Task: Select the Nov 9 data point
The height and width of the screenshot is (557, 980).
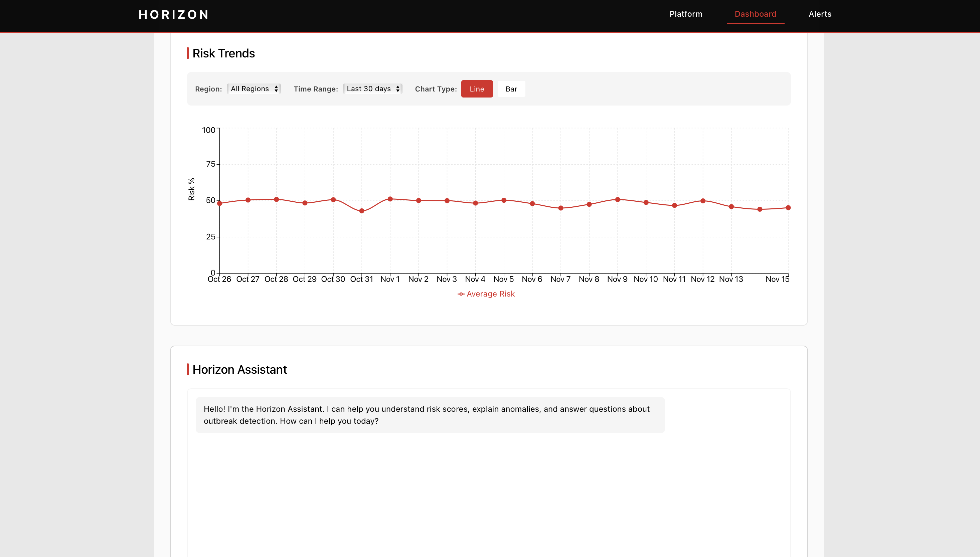Action: coord(617,199)
